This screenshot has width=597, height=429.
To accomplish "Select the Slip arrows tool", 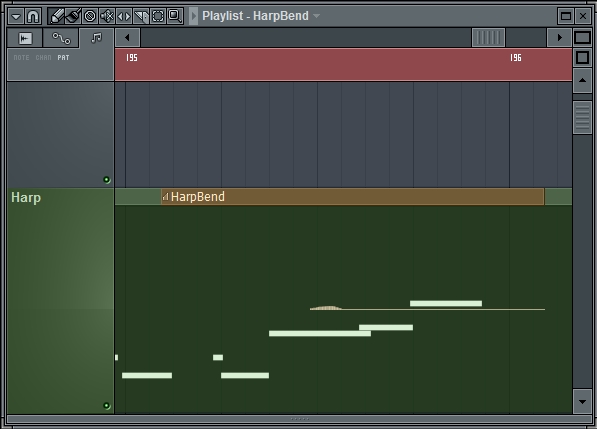I will coord(124,16).
